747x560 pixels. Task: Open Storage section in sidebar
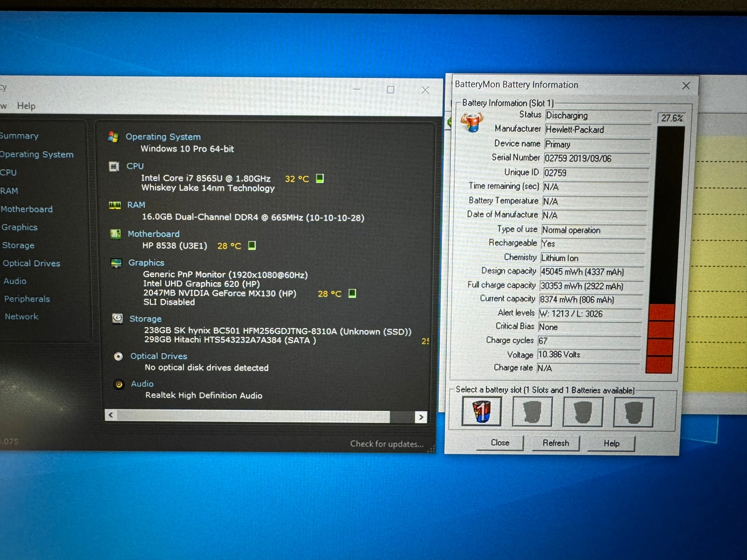coord(18,245)
